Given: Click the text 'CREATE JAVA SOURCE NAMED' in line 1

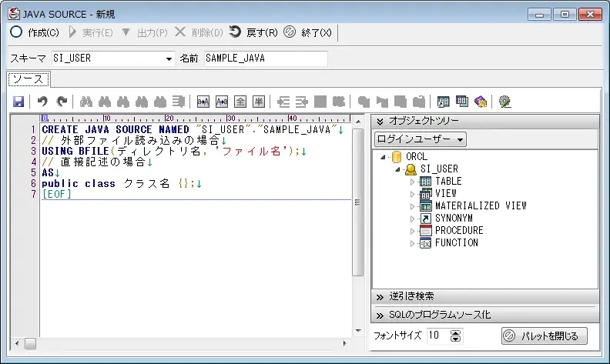Looking at the screenshot, I should coord(116,129).
